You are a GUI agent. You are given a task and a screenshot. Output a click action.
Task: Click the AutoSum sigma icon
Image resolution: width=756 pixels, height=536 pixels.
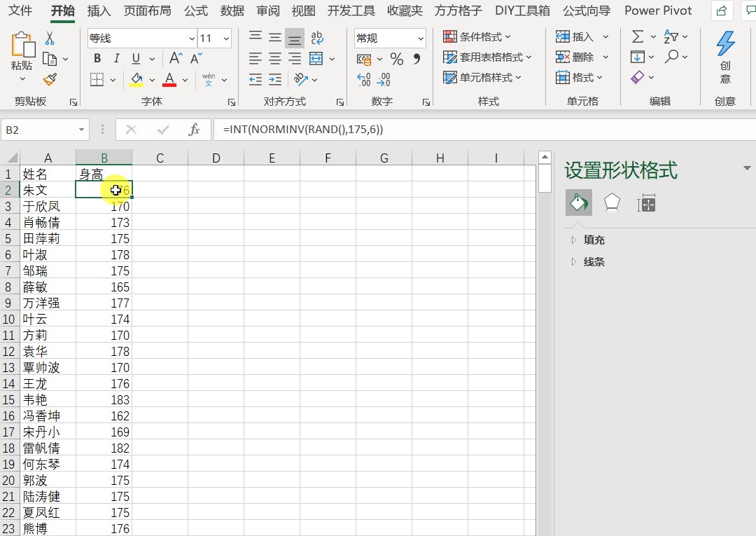[638, 37]
